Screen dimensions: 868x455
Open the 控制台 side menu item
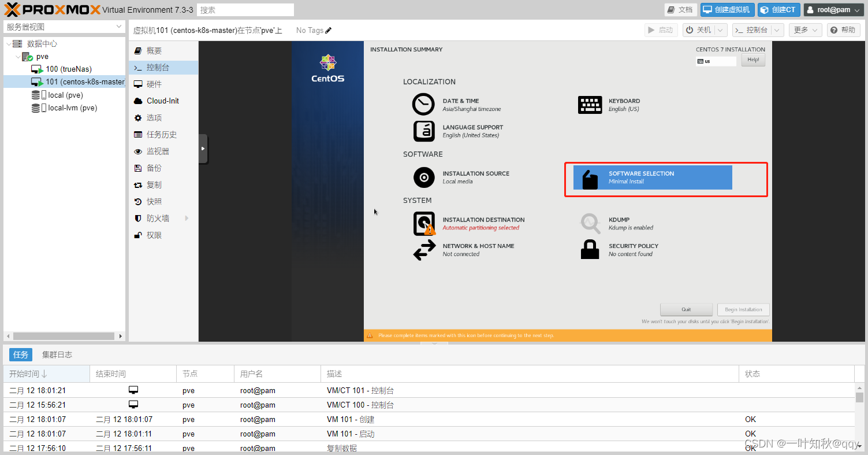click(163, 68)
